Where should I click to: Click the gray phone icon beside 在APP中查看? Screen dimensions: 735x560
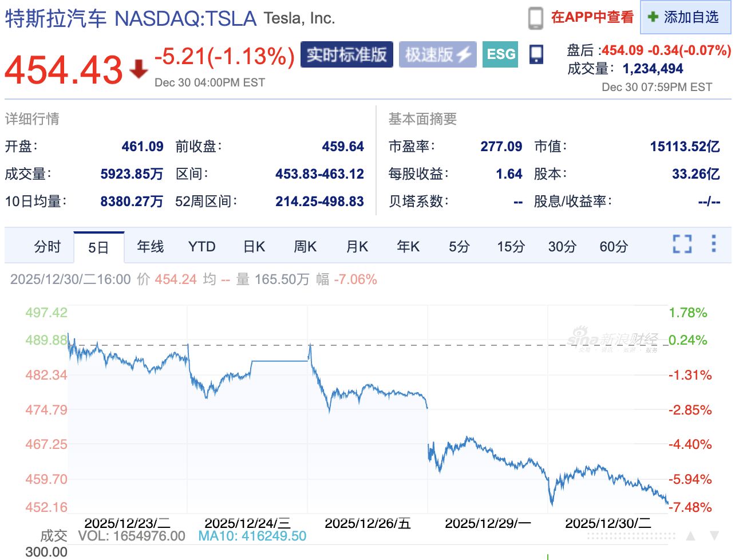pyautogui.click(x=535, y=18)
